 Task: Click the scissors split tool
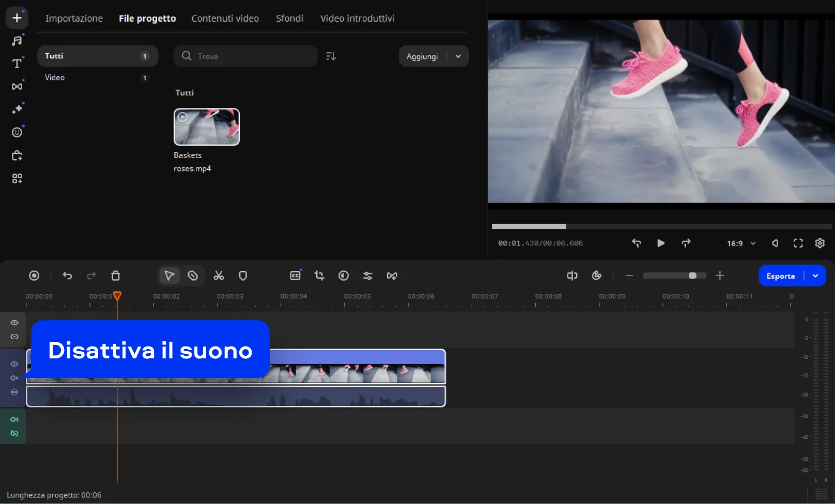(219, 276)
